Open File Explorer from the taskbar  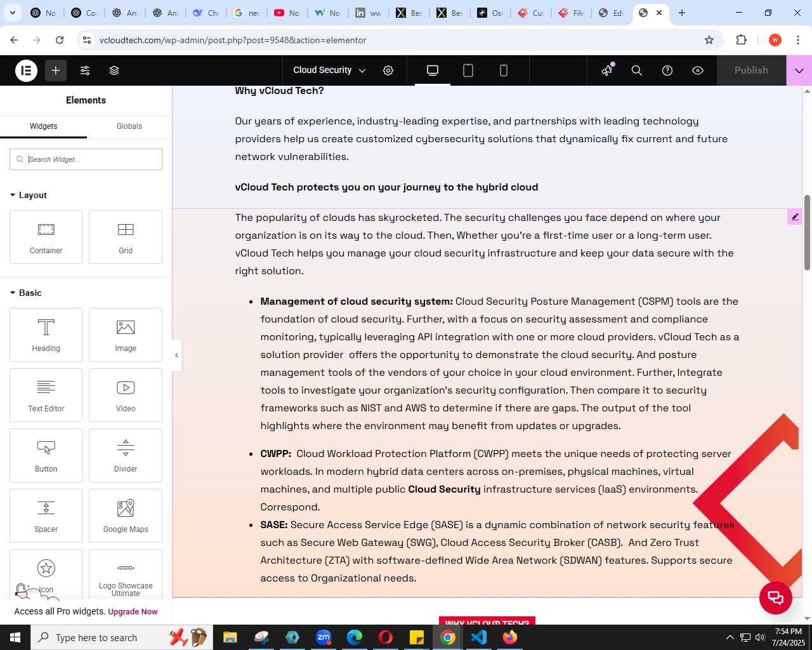(x=230, y=637)
